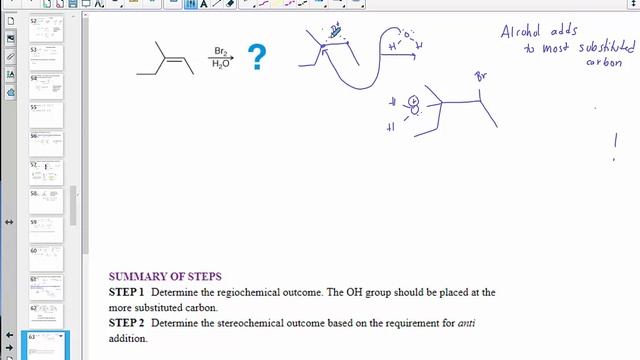Select the Pens tool in toolbar

191,4
